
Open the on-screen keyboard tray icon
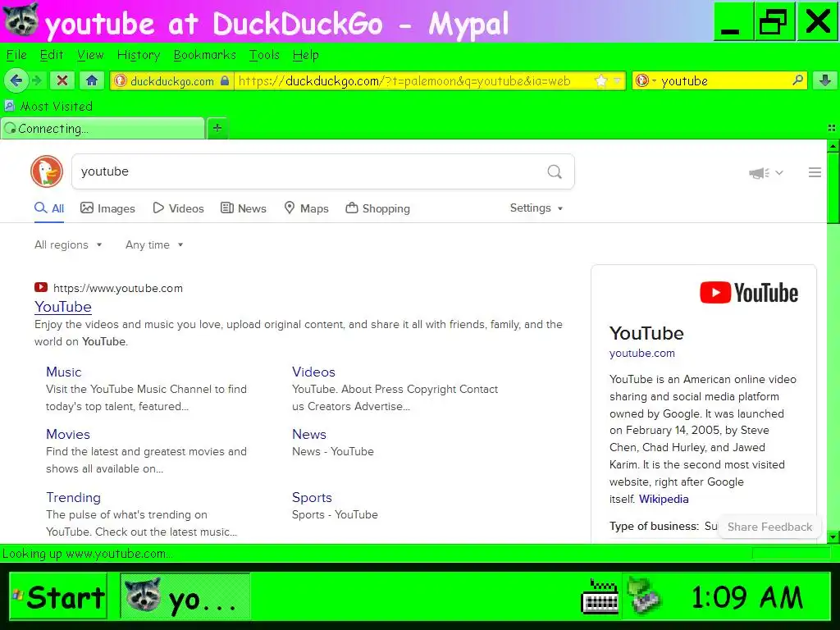point(600,596)
